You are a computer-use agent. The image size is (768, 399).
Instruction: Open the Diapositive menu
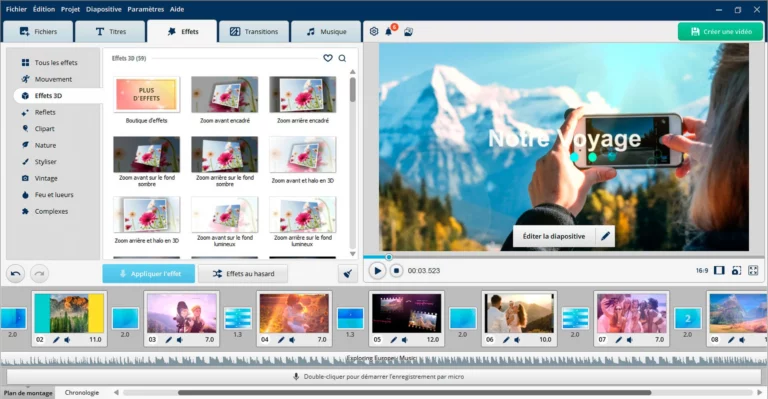(x=103, y=9)
